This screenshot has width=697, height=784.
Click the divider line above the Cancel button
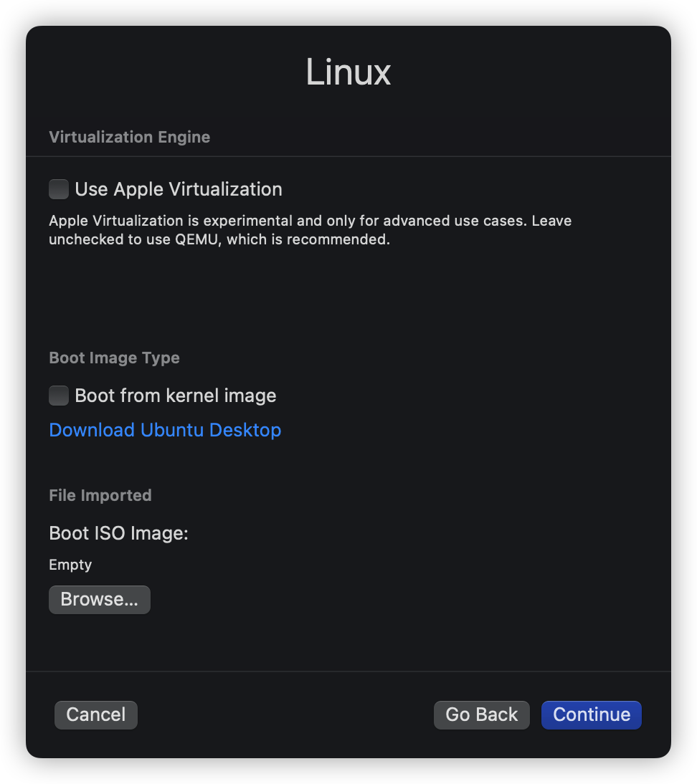click(x=348, y=671)
